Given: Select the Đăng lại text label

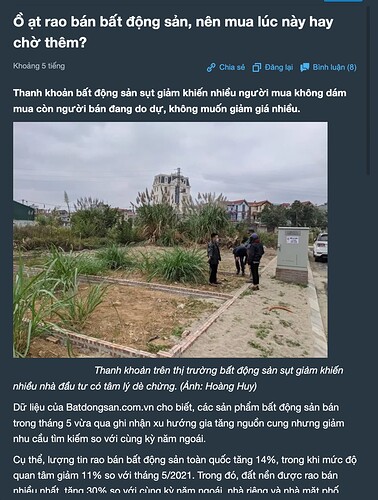Looking at the screenshot, I should tap(279, 67).
